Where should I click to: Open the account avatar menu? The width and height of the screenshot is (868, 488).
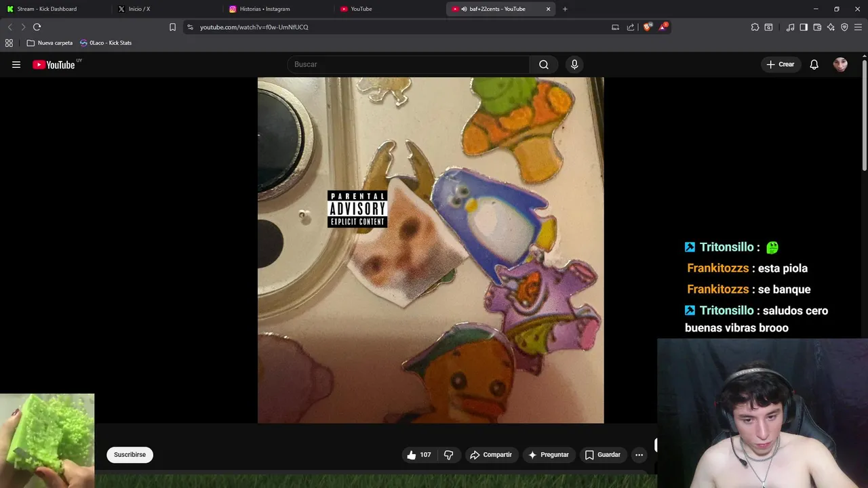pos(840,64)
